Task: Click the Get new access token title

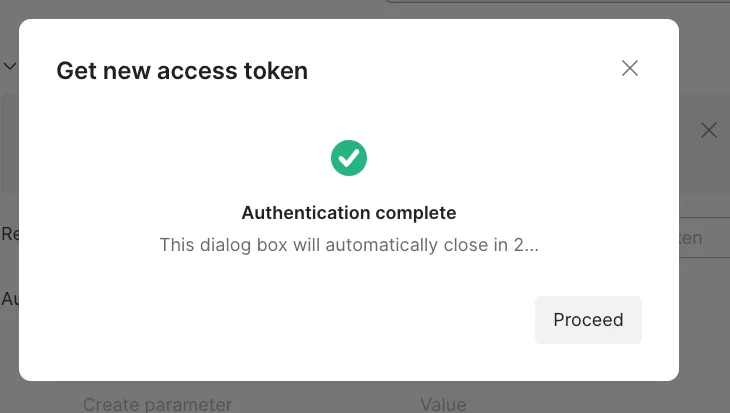Action: coord(182,71)
